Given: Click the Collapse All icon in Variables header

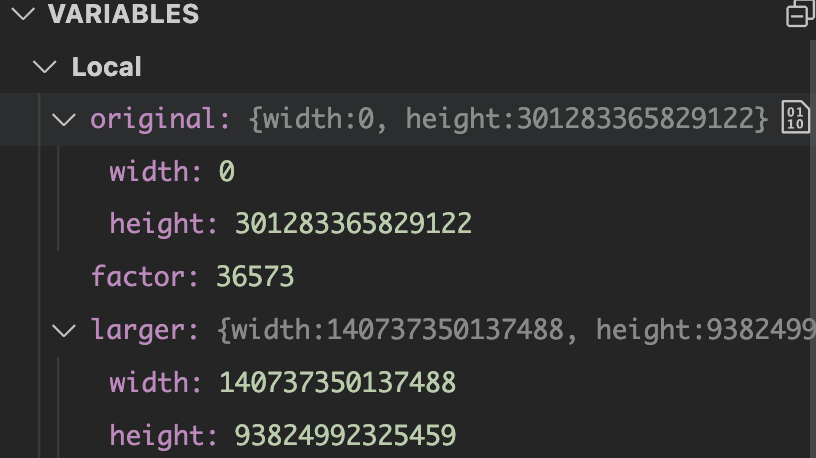Looking at the screenshot, I should [799, 14].
